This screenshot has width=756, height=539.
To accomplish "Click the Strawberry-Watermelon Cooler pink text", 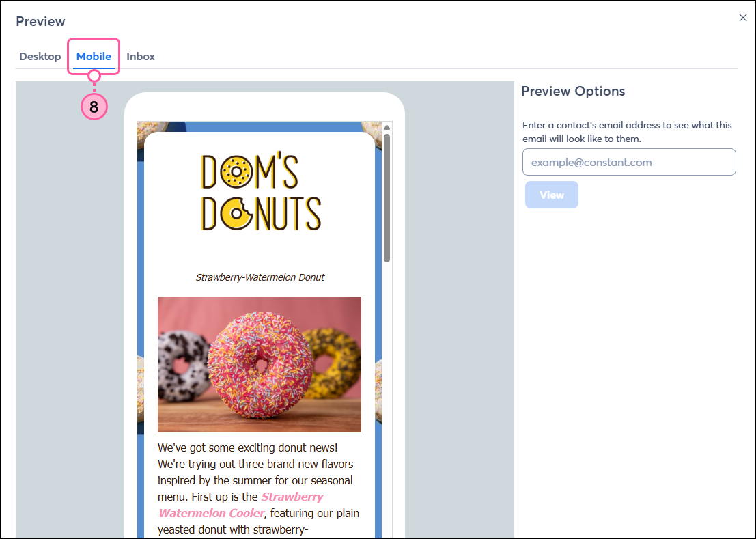I will 243,505.
